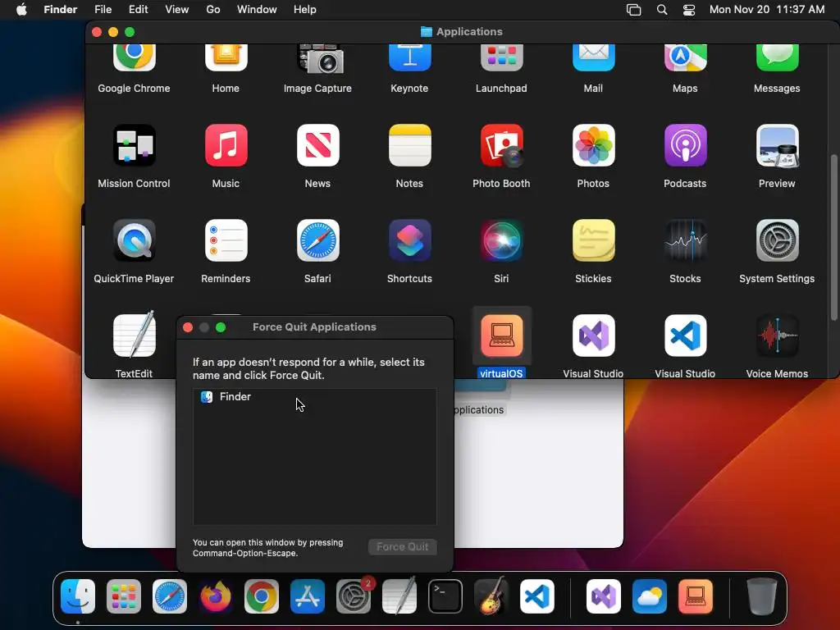840x630 pixels.
Task: Select the Shortcuts app icon
Action: click(x=410, y=240)
